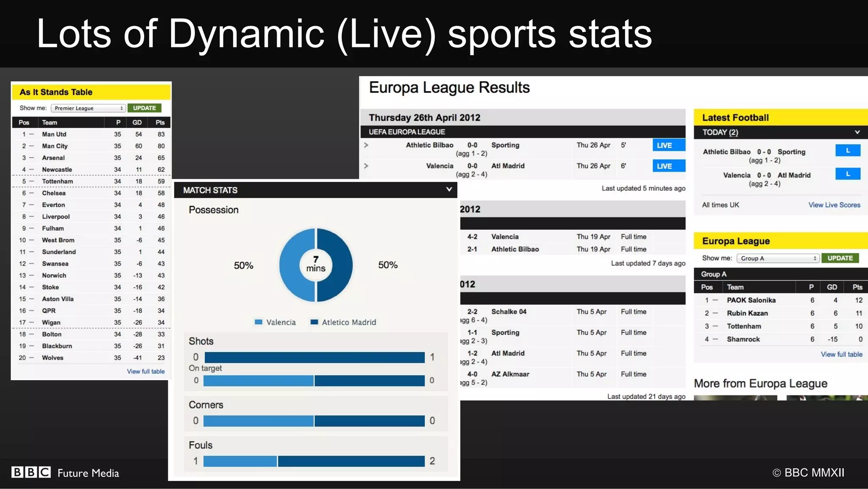Viewport: 868px width, 489px height.
Task: Click the Atletico Madrid dark blue legend swatch
Action: click(314, 322)
